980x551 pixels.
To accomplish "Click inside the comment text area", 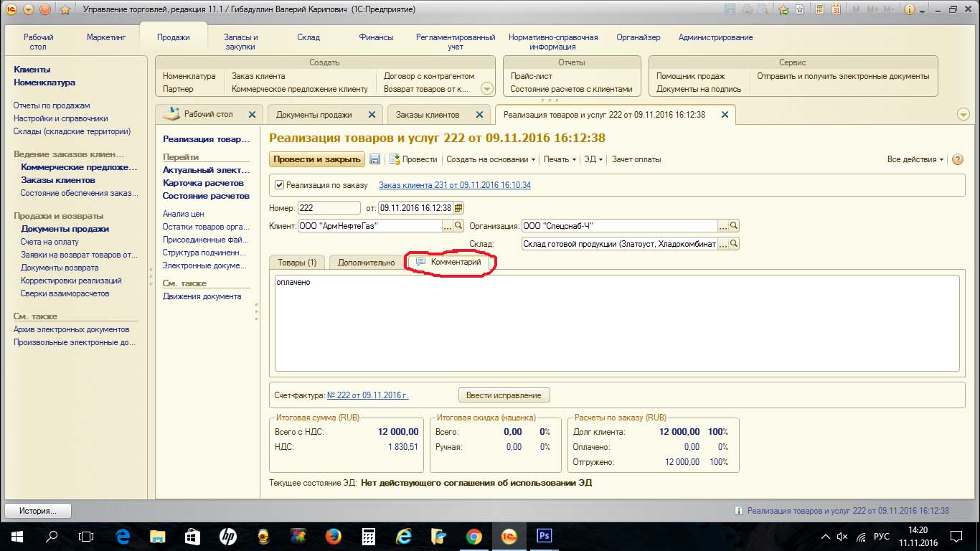I will [617, 323].
